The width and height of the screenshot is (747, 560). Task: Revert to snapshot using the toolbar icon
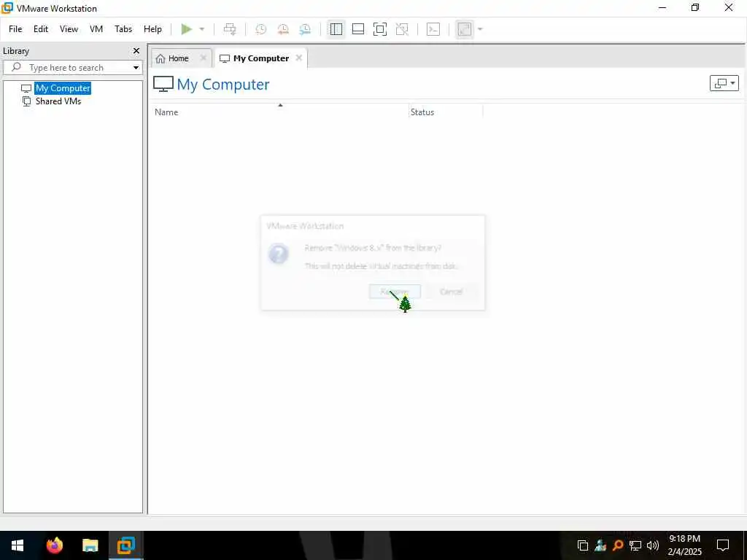[x=283, y=29]
